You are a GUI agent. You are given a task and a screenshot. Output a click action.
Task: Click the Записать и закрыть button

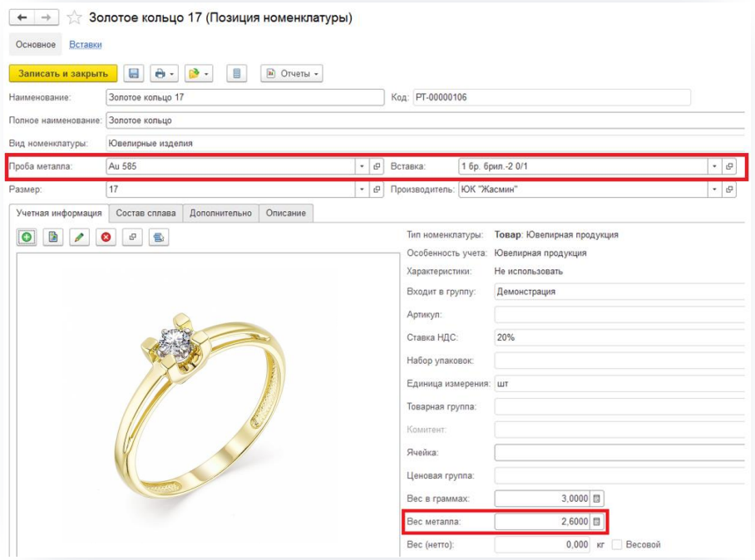(63, 74)
